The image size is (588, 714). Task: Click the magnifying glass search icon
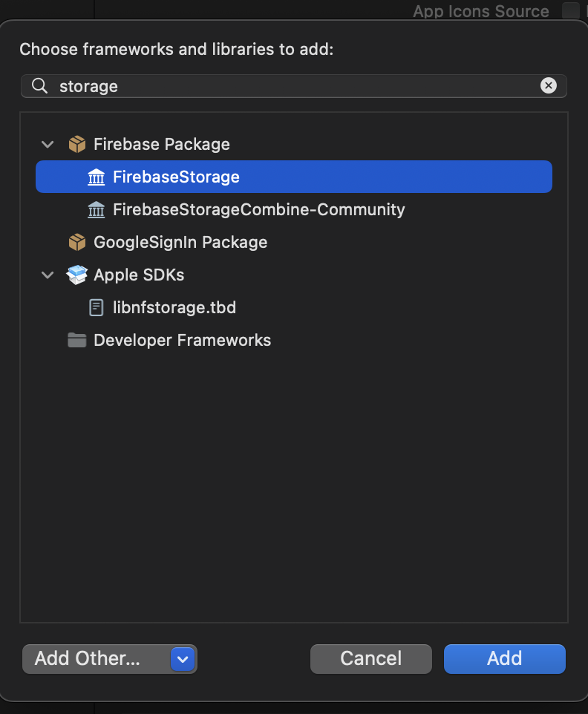click(39, 85)
